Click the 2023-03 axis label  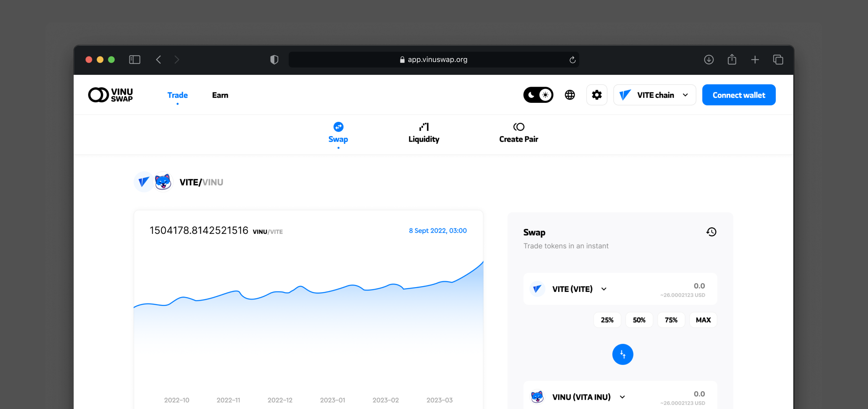tap(439, 400)
